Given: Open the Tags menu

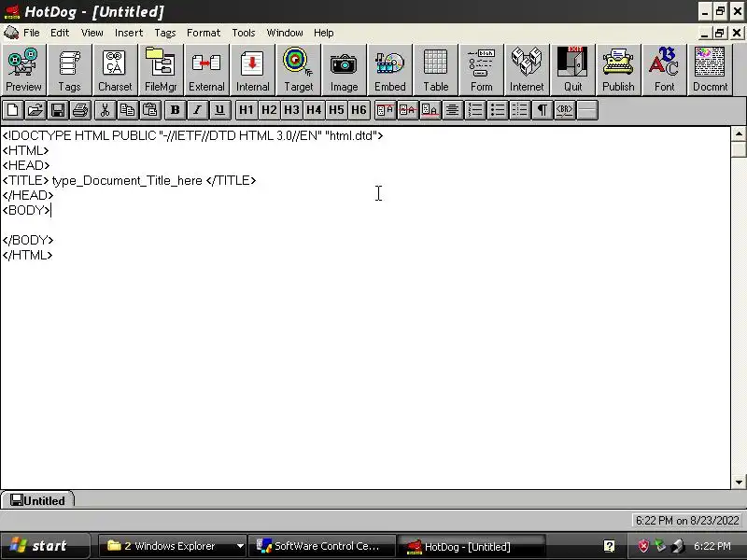Looking at the screenshot, I should (x=165, y=33).
